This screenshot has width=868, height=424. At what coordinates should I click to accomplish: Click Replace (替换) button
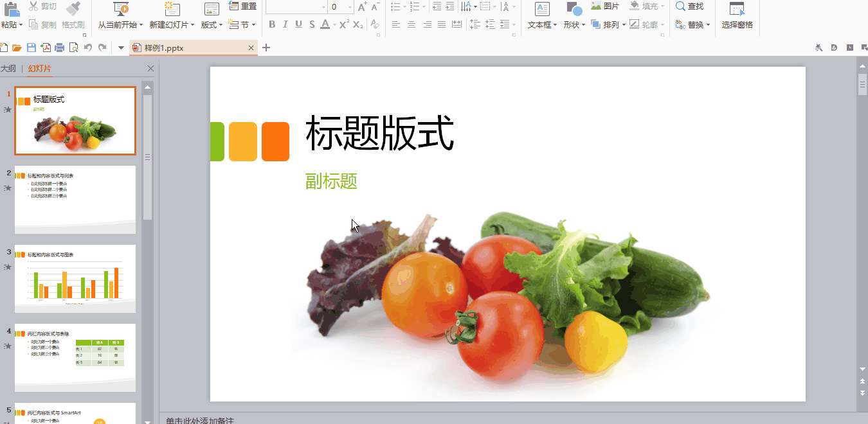coord(692,25)
